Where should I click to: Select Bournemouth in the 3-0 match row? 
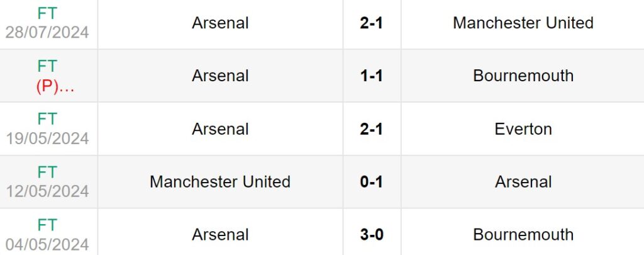pos(523,235)
